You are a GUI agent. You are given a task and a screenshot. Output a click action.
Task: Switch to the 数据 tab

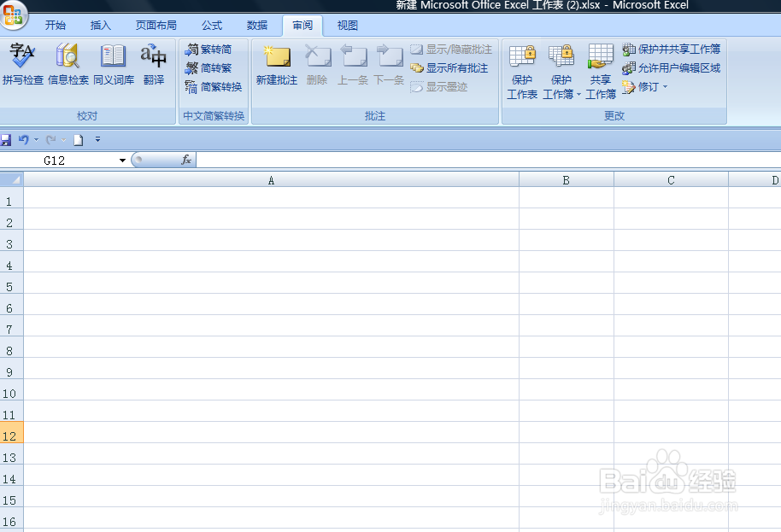pos(257,26)
